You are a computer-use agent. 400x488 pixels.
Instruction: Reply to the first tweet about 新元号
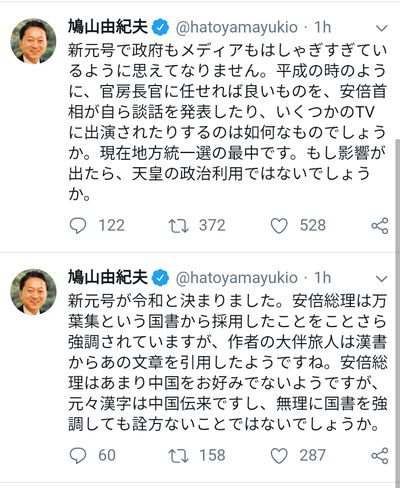(78, 226)
